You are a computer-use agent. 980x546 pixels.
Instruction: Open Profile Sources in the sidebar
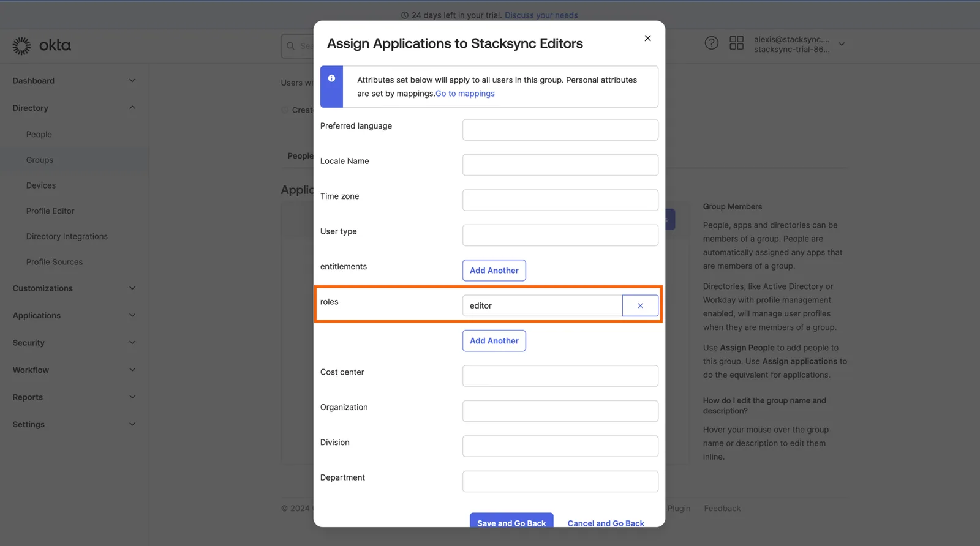pos(55,262)
